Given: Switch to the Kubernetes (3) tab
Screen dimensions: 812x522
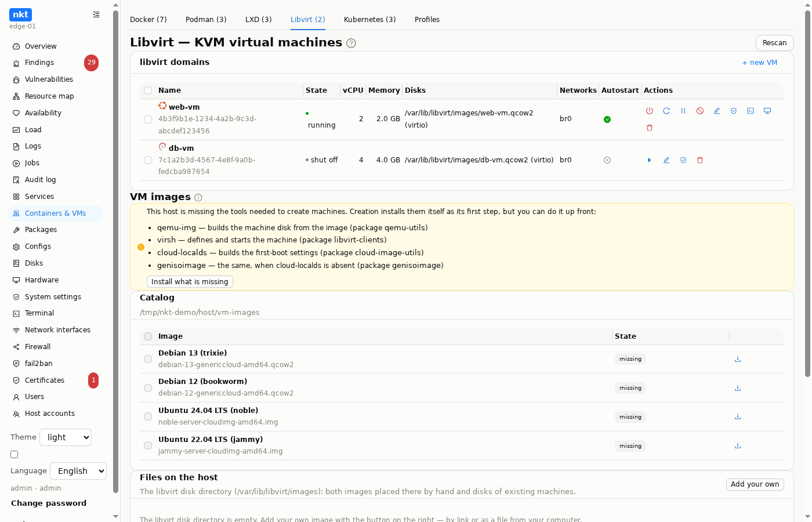Looking at the screenshot, I should (x=370, y=20).
